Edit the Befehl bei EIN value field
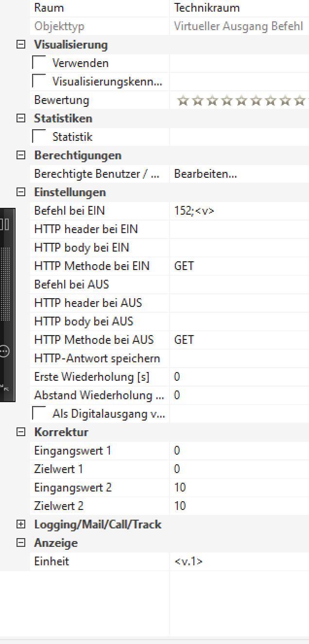The width and height of the screenshot is (309, 644). click(238, 211)
